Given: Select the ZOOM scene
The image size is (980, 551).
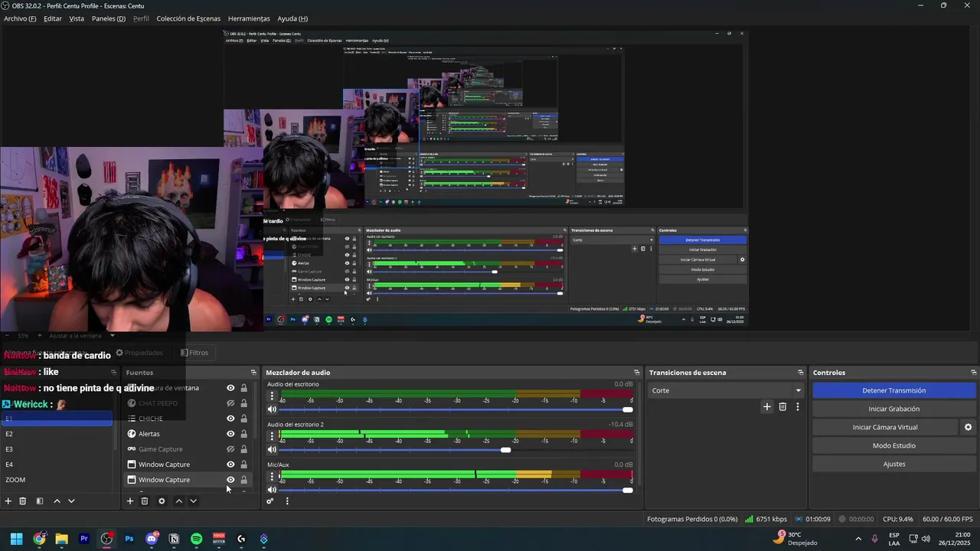Looking at the screenshot, I should point(57,480).
